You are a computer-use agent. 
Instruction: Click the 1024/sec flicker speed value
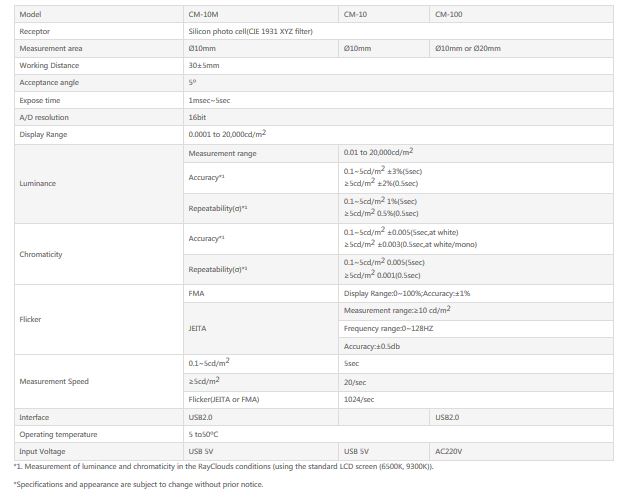[358, 399]
